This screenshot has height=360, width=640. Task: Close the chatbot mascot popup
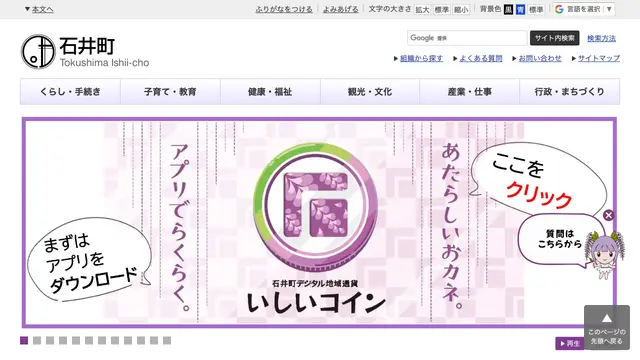[608, 215]
